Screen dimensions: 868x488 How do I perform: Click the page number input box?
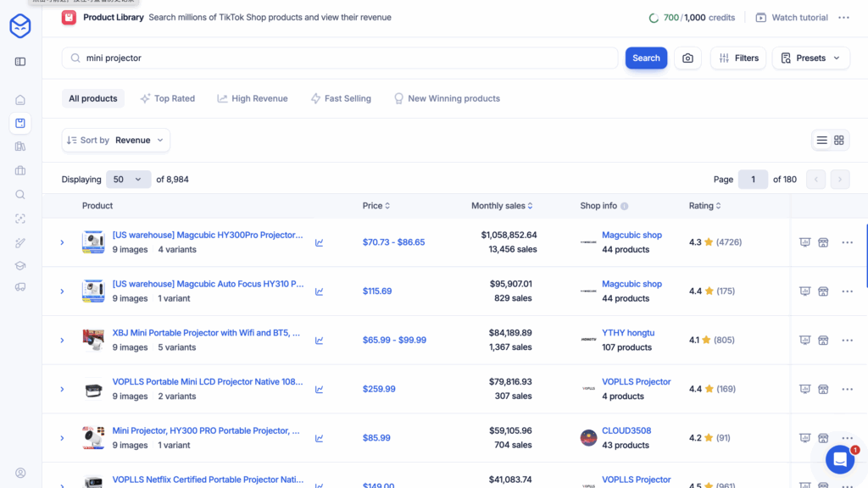point(753,180)
